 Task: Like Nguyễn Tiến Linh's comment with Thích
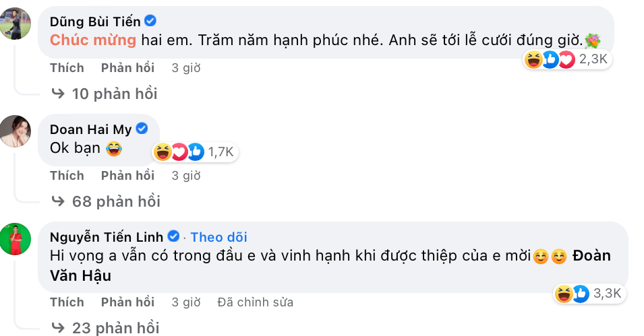click(67, 302)
